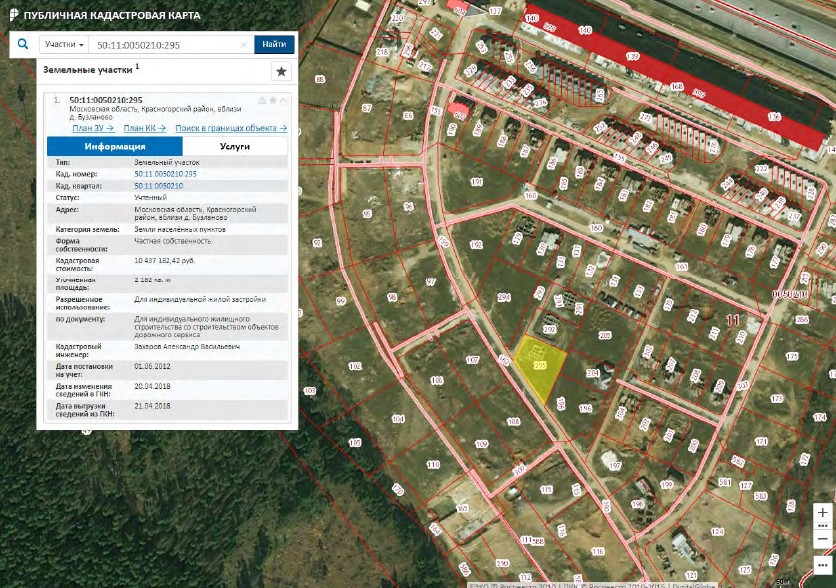The width and height of the screenshot is (836, 588).
Task: Zoom in using the plus button
Action: click(823, 512)
